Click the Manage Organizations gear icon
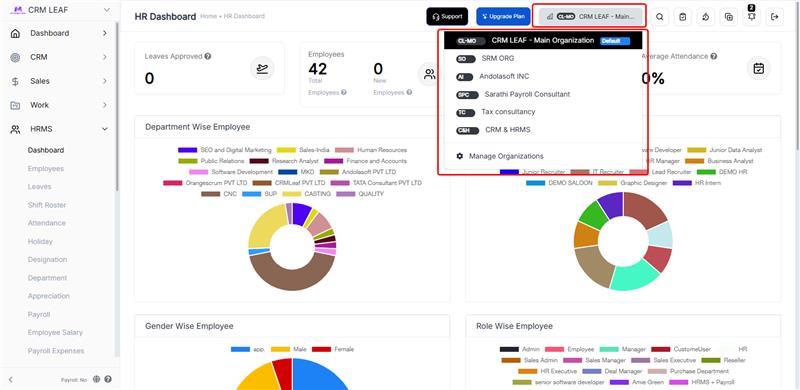The width and height of the screenshot is (800, 390). point(459,156)
